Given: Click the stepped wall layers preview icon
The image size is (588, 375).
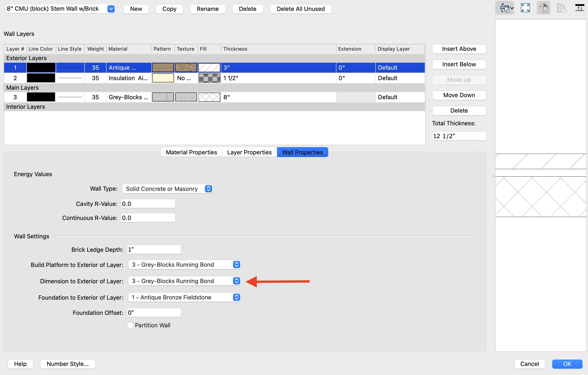Looking at the screenshot, I should pos(561,8).
